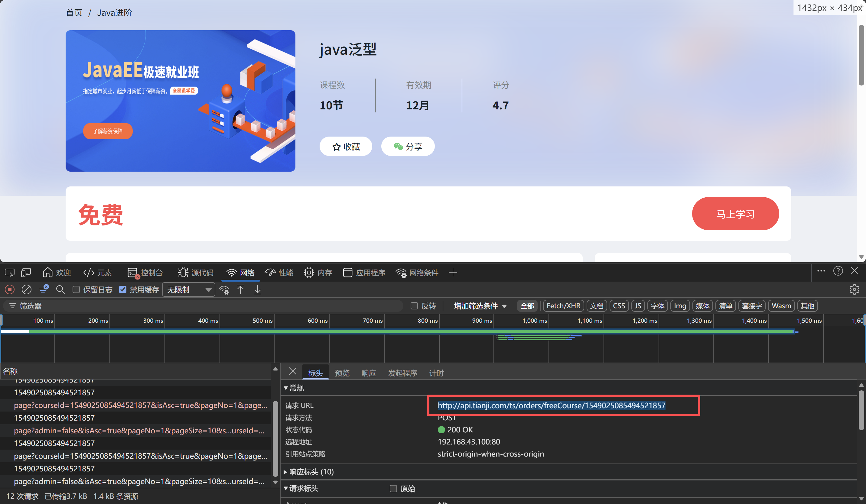
Task: Uncheck the 禁用缓存 checkbox
Action: coord(123,290)
